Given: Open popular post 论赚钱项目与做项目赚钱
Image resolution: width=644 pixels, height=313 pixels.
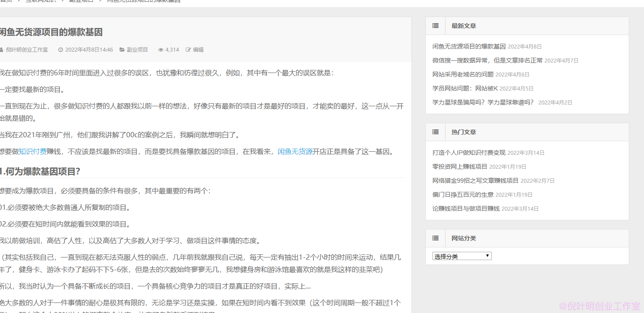Looking at the screenshot, I should point(466,209).
